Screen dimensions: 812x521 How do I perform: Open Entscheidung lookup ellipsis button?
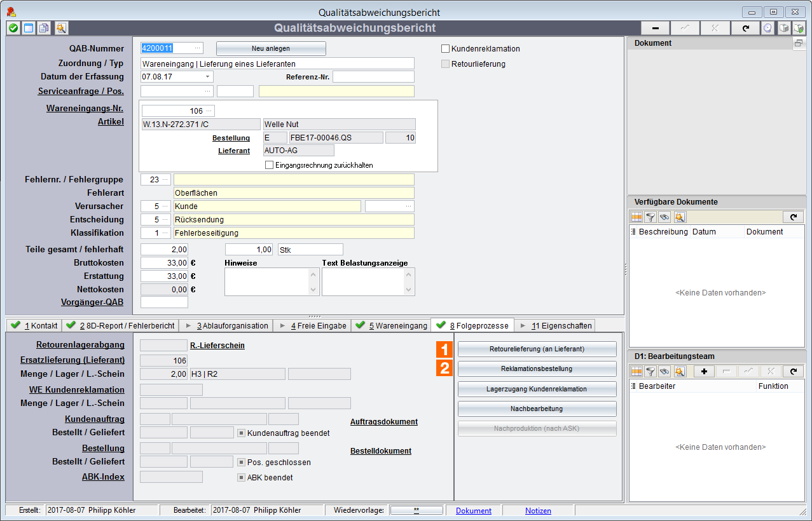[165, 219]
